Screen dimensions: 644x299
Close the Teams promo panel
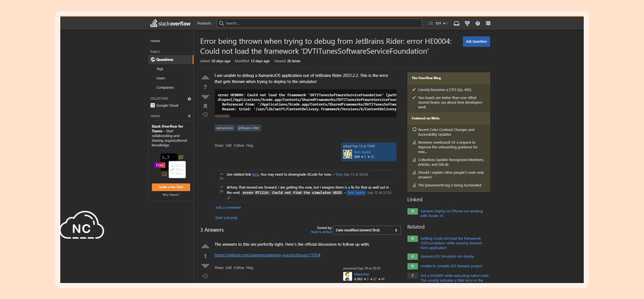[189, 116]
